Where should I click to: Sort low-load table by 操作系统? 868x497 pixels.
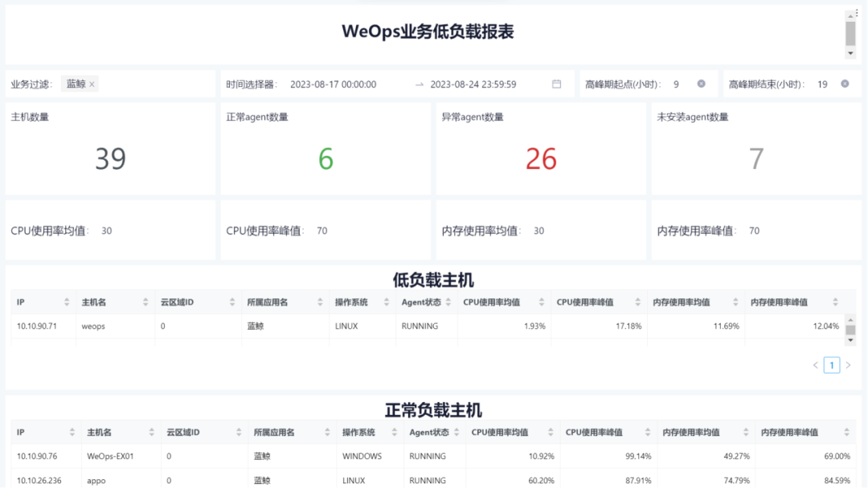click(387, 302)
